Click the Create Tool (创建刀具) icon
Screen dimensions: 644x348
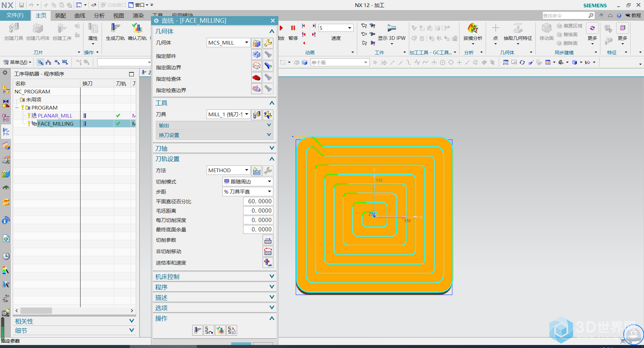tap(14, 28)
